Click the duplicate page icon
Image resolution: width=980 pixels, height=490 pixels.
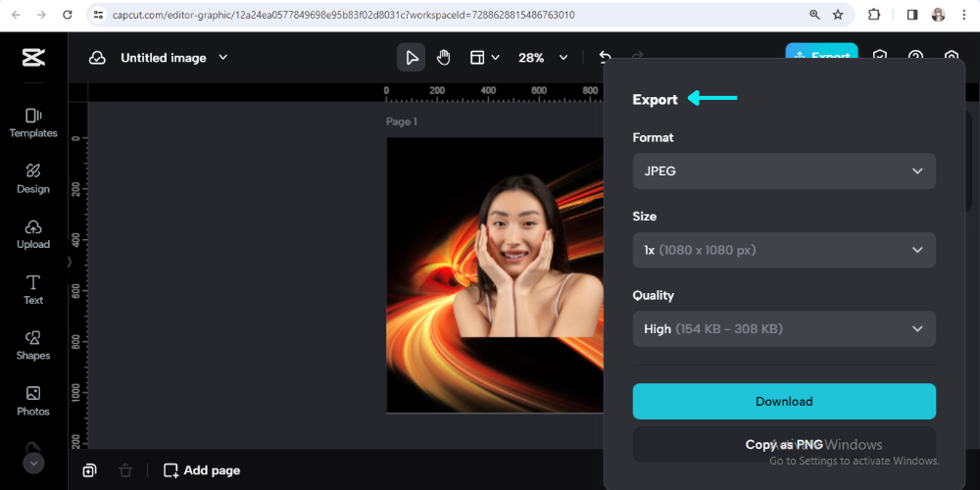pyautogui.click(x=89, y=470)
